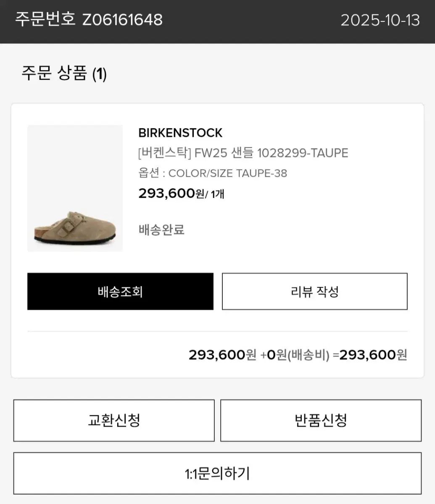Request an exchange via 교환신청
The width and height of the screenshot is (435, 504).
(x=114, y=420)
